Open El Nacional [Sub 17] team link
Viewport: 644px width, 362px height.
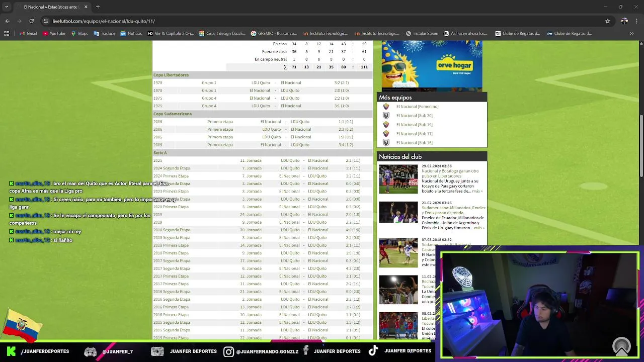(x=414, y=134)
